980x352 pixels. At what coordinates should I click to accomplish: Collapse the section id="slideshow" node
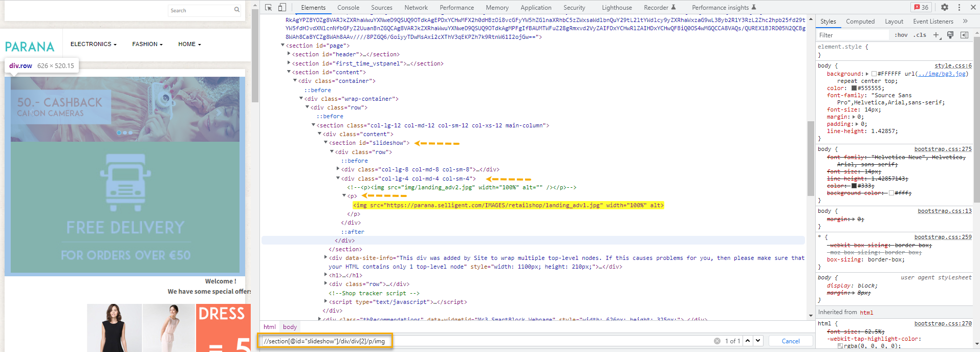click(x=325, y=143)
